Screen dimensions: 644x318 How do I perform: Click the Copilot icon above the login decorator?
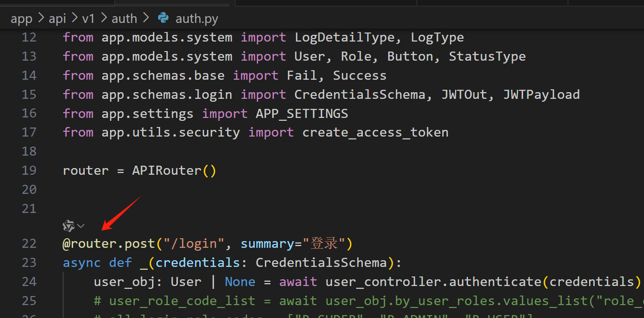[68, 225]
